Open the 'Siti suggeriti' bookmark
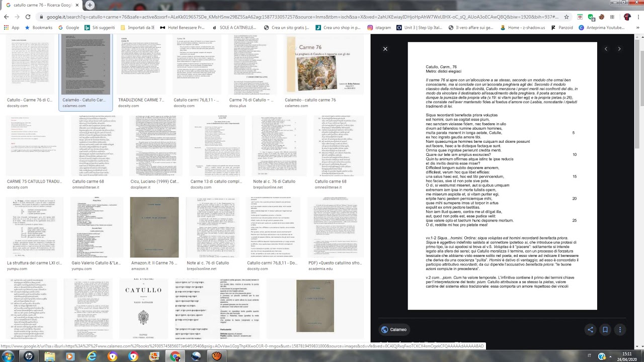Screen dimensions: 644x362 tap(99, 28)
